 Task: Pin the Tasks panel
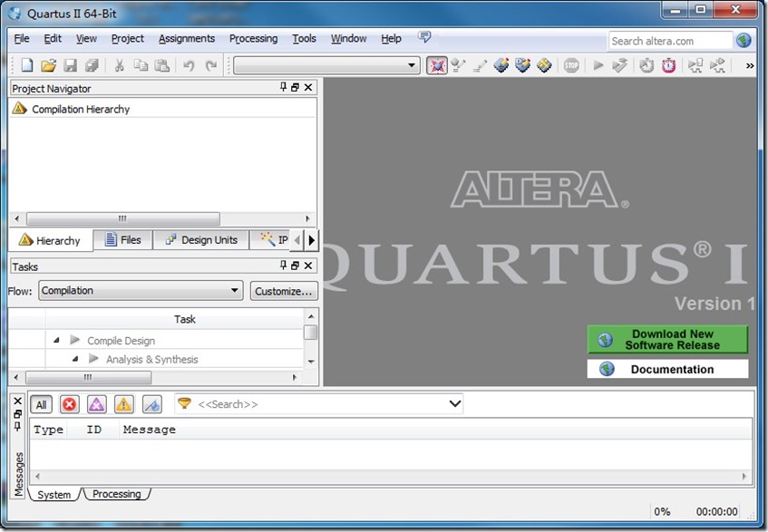pyautogui.click(x=283, y=266)
